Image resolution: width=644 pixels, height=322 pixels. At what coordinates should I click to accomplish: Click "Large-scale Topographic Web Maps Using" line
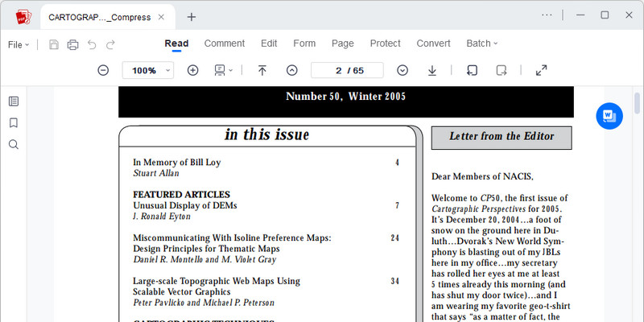(217, 281)
